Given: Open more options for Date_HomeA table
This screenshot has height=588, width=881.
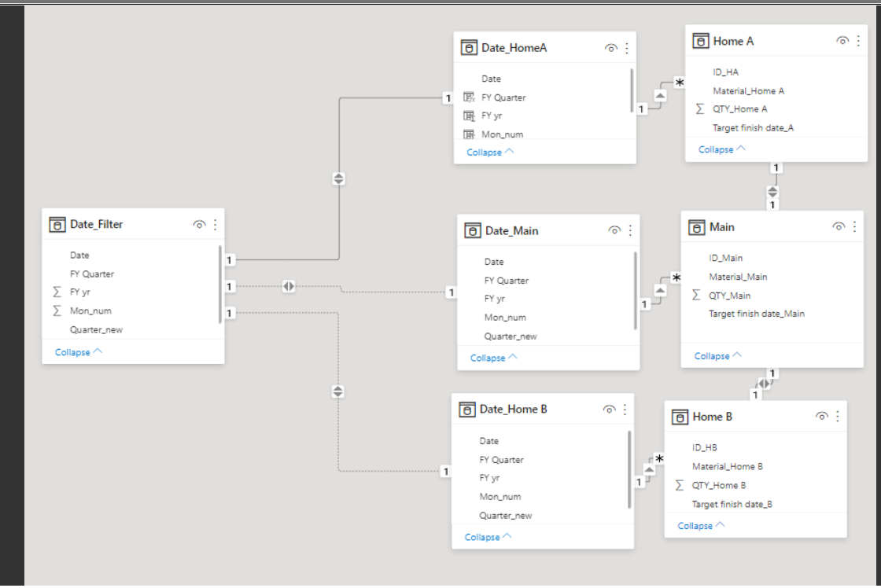Looking at the screenshot, I should 627,48.
